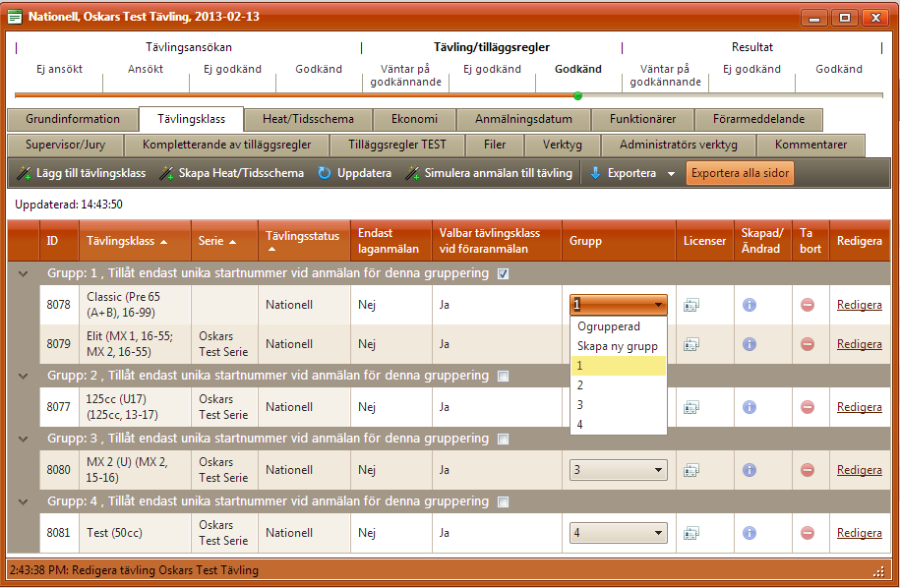
Task: Toggle unique start numbers checkbox for Grupp 1
Action: click(x=504, y=274)
